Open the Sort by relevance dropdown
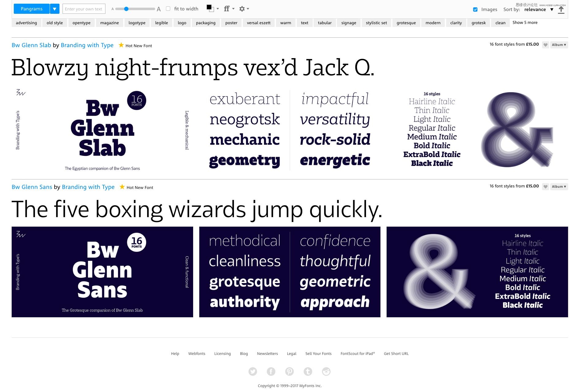This screenshot has width=569, height=392. [x=539, y=9]
